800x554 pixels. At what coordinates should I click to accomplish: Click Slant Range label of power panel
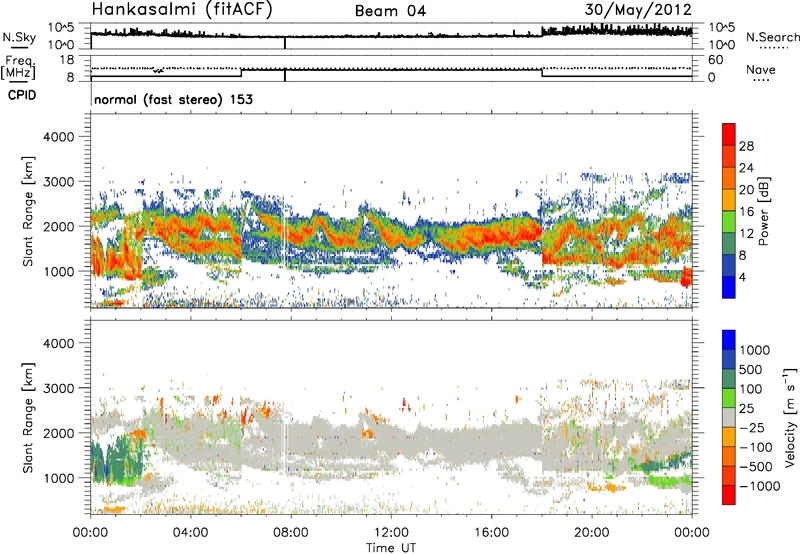pyautogui.click(x=28, y=211)
